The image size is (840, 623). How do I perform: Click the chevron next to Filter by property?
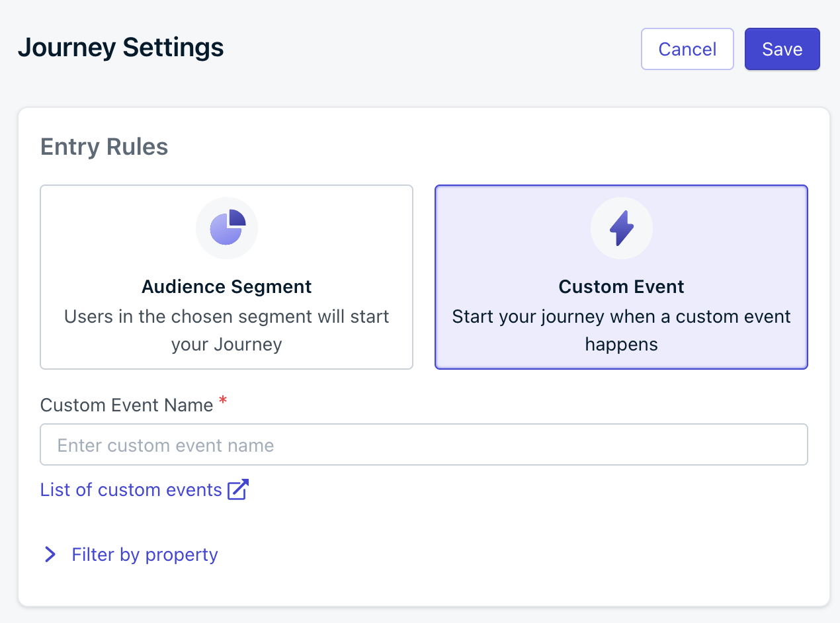[50, 554]
